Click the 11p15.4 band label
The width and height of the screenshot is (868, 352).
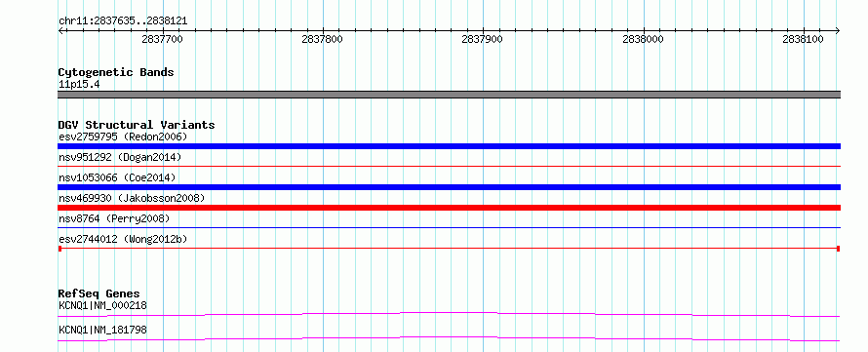[79, 85]
